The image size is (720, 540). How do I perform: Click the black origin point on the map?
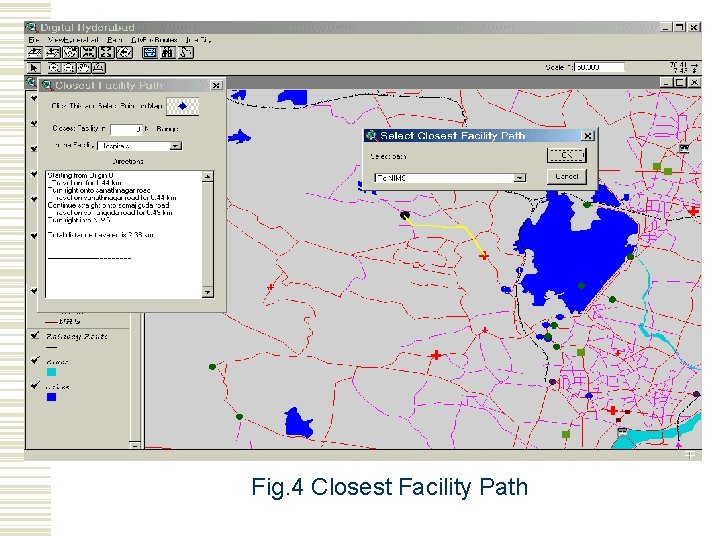point(405,215)
